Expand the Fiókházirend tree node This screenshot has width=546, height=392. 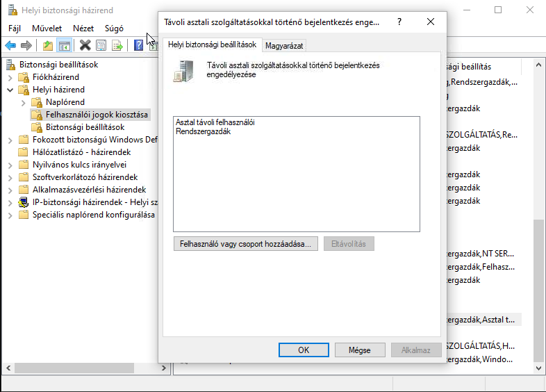10,77
